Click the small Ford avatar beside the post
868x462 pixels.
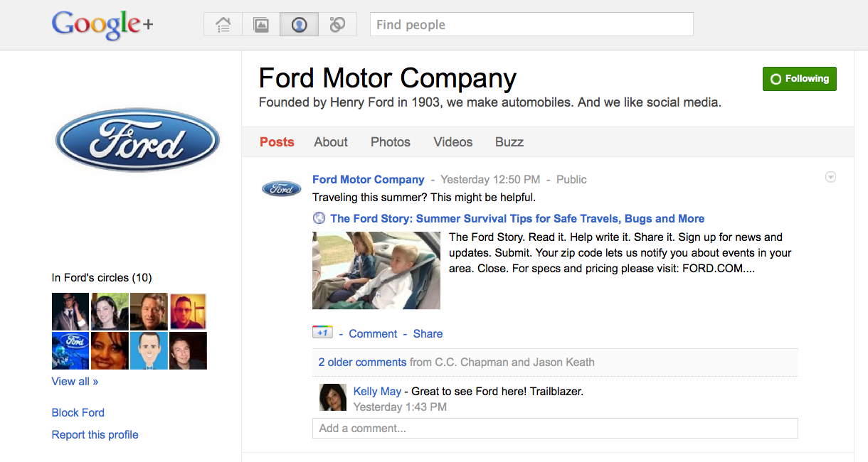tap(282, 188)
